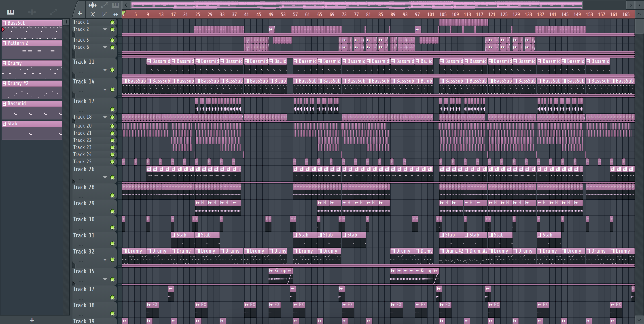Expand the Track 6 group arrow
Viewport: 644px width, 324px height.
(105, 47)
